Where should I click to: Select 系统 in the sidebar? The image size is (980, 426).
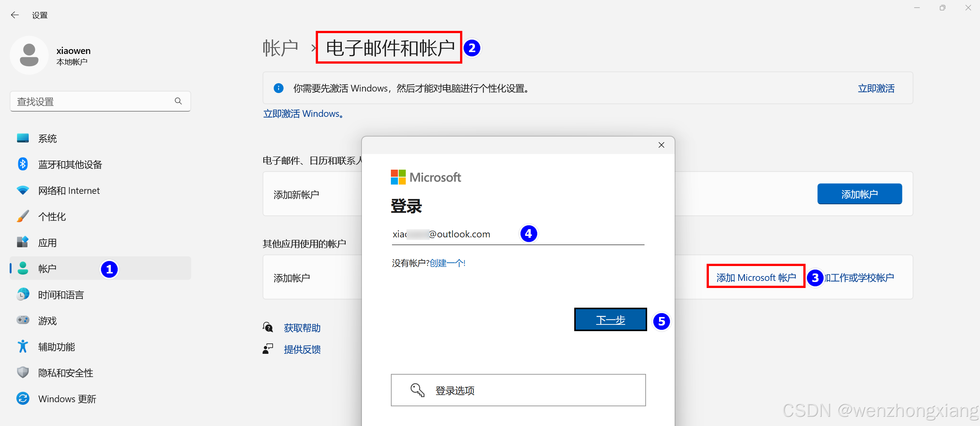[47, 138]
